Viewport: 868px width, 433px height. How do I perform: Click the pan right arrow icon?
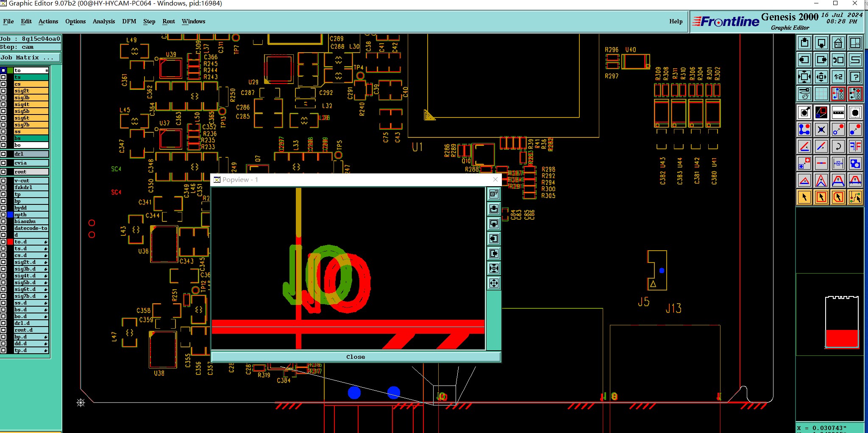[x=821, y=60]
